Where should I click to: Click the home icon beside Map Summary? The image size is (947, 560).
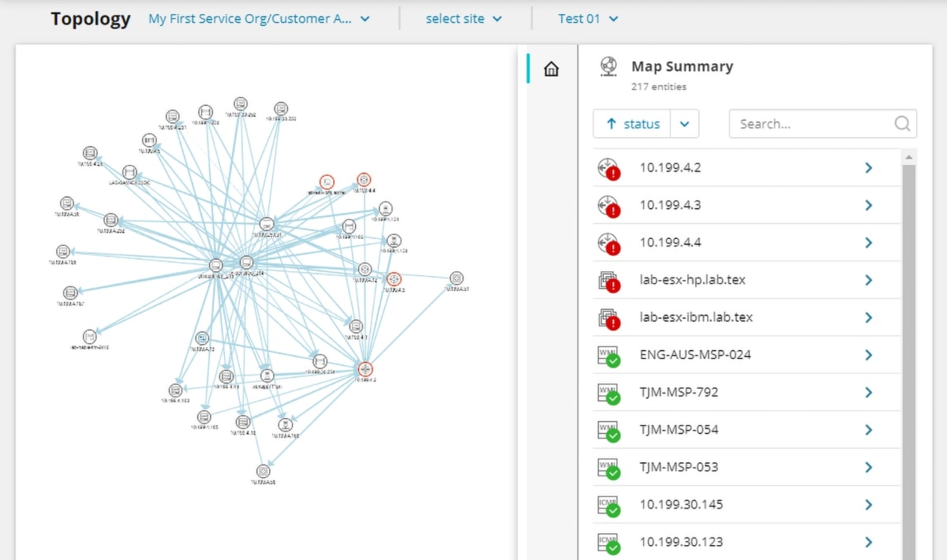point(550,69)
